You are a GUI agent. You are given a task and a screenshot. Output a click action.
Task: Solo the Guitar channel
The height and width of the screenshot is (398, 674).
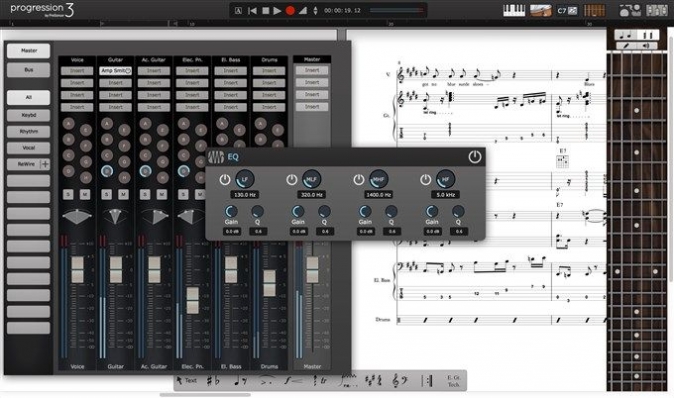tap(107, 195)
